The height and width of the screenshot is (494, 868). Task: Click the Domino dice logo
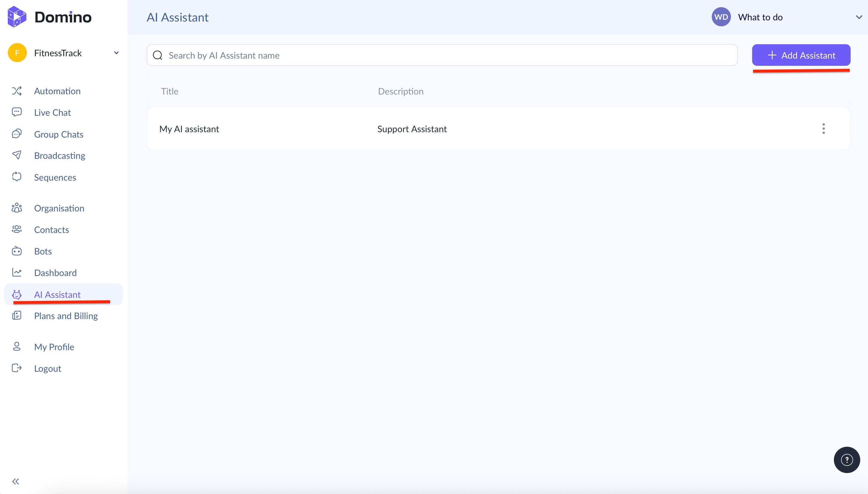point(17,17)
